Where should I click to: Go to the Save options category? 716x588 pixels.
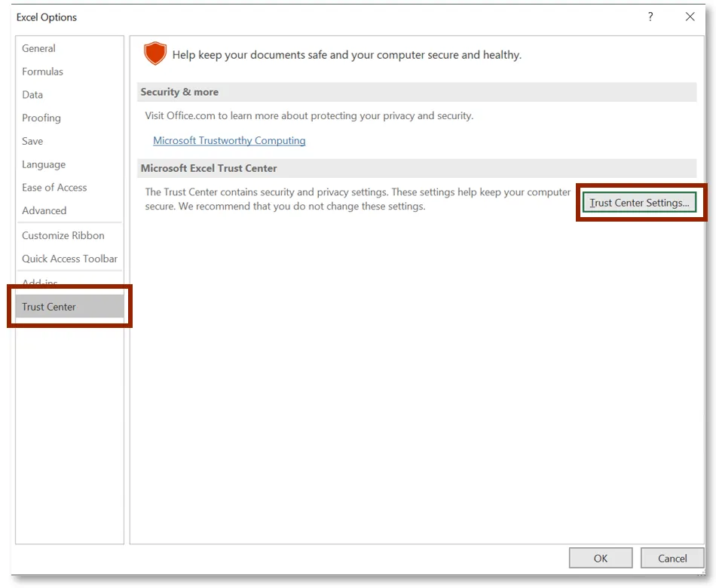32,141
